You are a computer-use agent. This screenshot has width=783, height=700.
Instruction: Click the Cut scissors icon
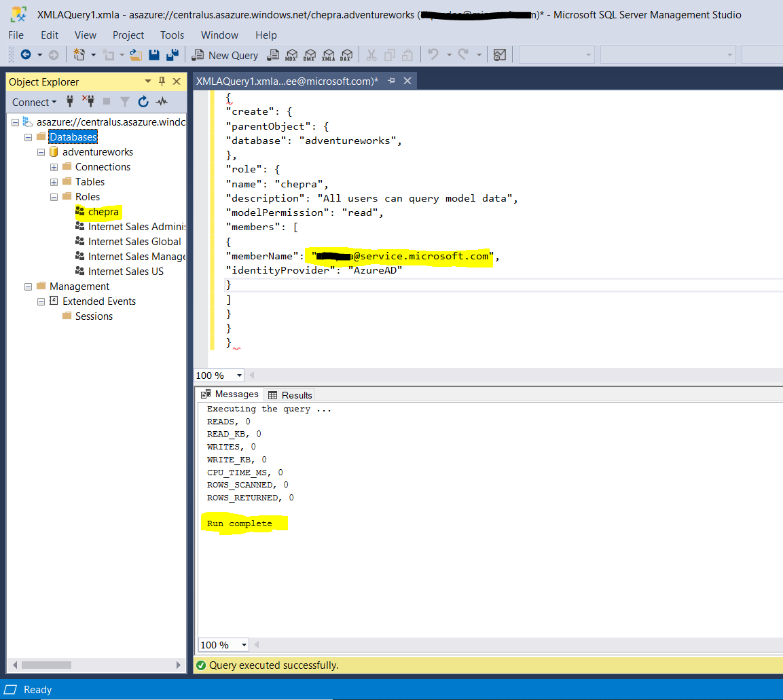point(371,55)
